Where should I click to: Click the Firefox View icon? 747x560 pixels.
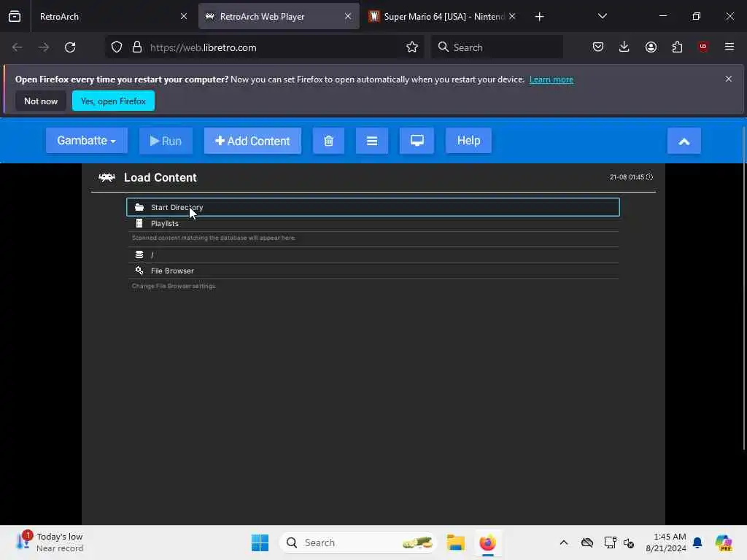click(x=15, y=17)
